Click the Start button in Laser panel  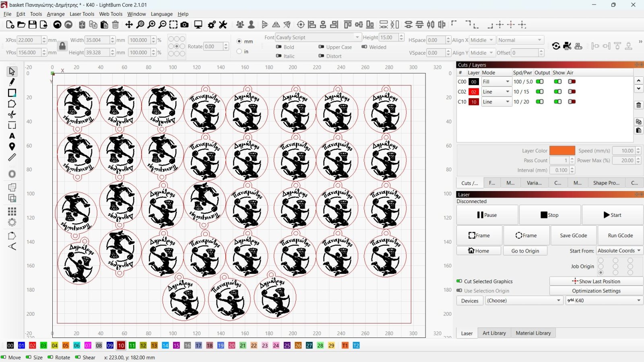612,215
